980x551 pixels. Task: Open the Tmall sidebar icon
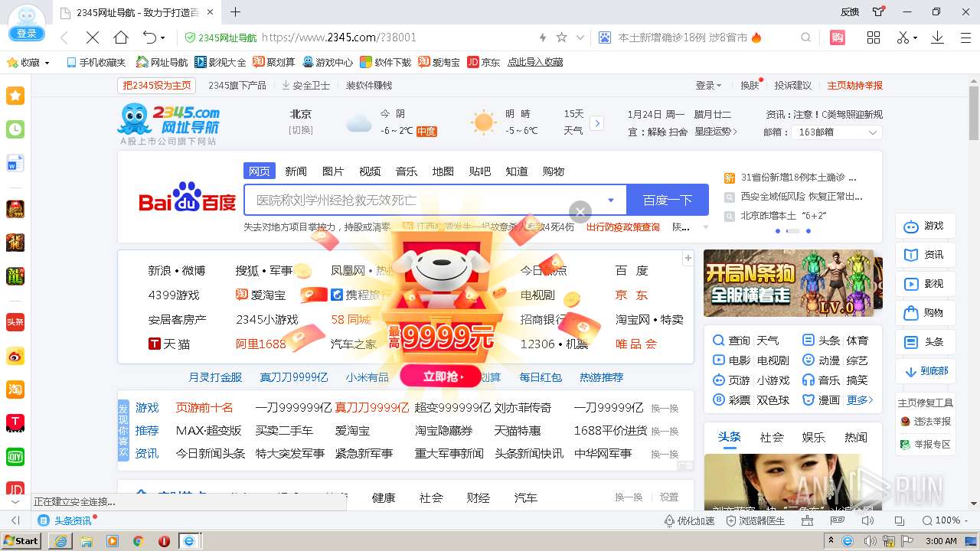(15, 423)
